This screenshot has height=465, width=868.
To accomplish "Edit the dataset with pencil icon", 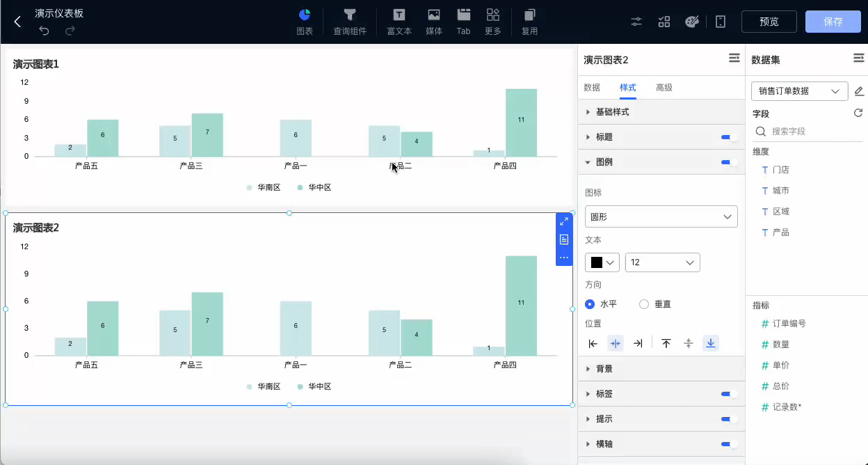I will (859, 91).
